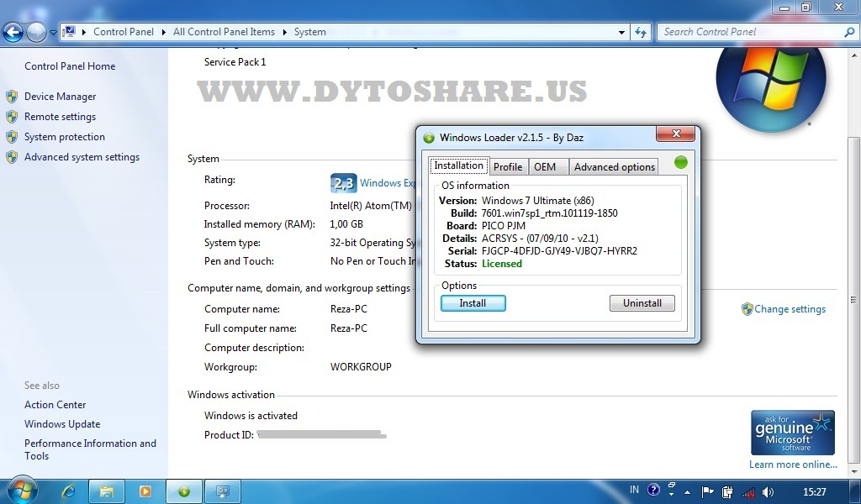
Task: Open Windows Explorer from the taskbar
Action: 107,491
